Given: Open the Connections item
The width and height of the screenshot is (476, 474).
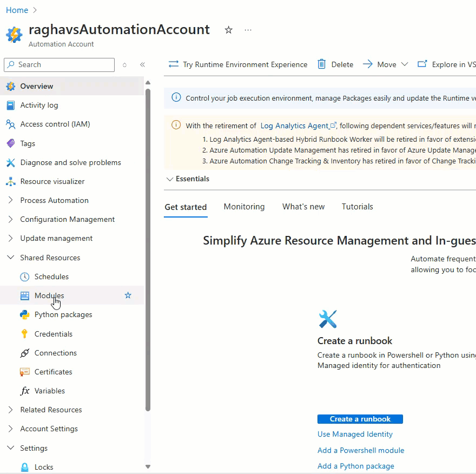Looking at the screenshot, I should click(72, 353).
